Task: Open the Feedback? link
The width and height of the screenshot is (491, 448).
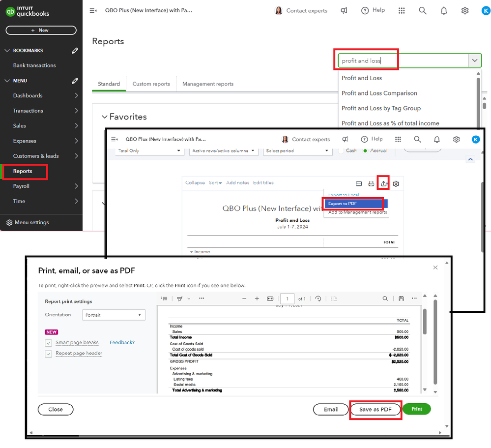Action: [x=122, y=342]
